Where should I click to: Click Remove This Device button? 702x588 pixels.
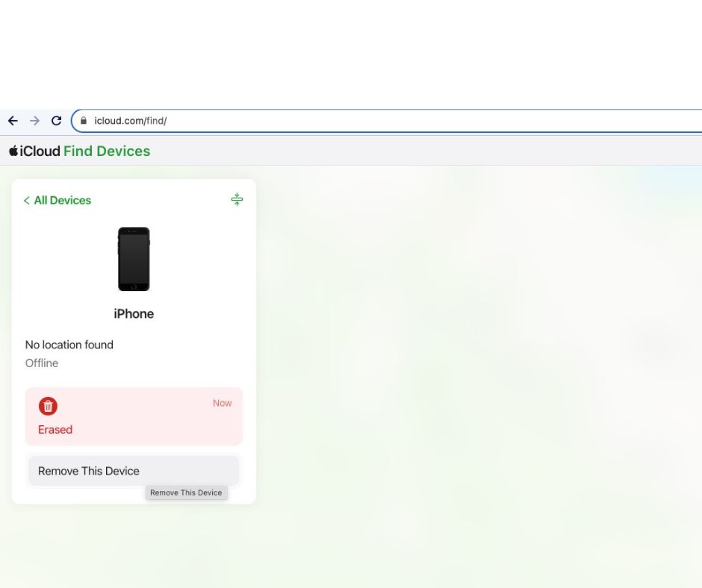click(134, 471)
